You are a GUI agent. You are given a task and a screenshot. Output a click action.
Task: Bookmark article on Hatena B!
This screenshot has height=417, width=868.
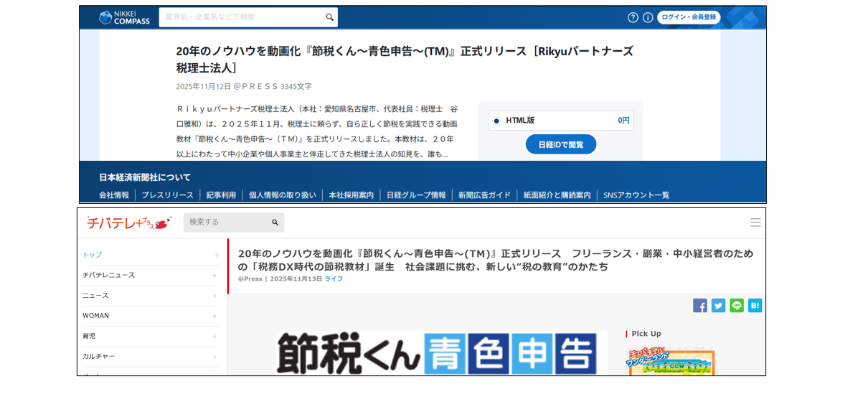click(754, 305)
